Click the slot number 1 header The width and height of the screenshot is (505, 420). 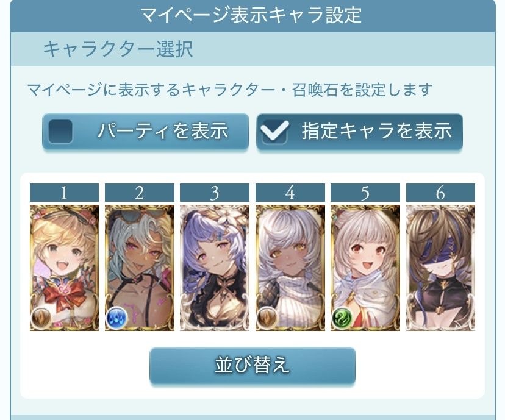64,193
